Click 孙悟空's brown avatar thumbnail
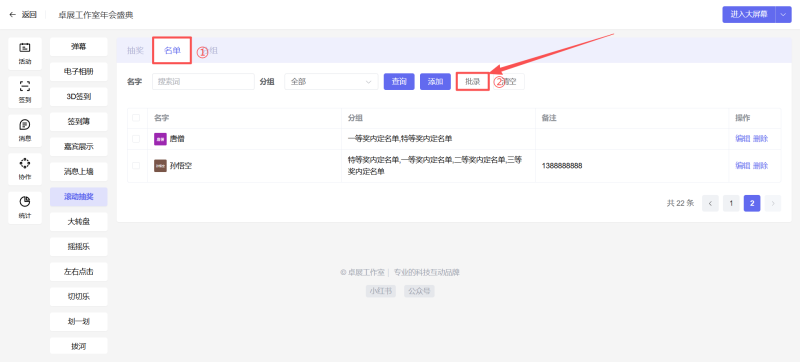Viewport: 800px width, 362px height. (x=160, y=166)
